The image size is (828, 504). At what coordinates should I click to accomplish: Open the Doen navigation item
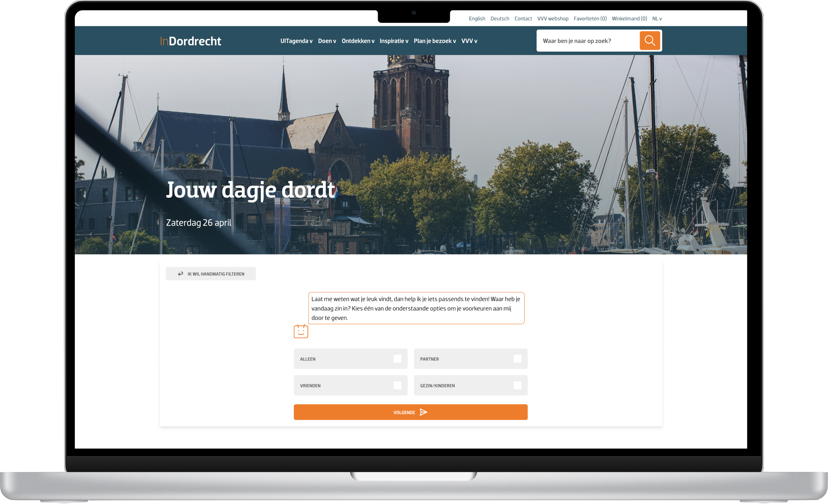pos(326,41)
